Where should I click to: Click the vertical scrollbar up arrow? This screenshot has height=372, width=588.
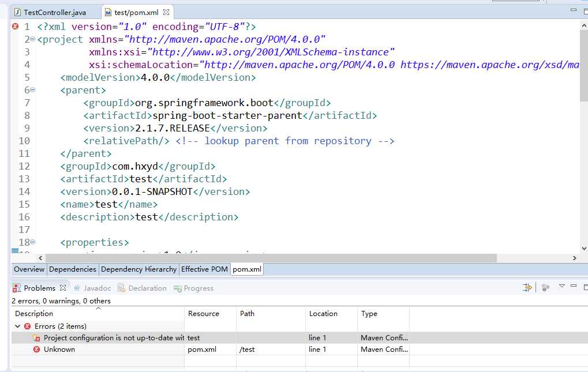coord(584,25)
